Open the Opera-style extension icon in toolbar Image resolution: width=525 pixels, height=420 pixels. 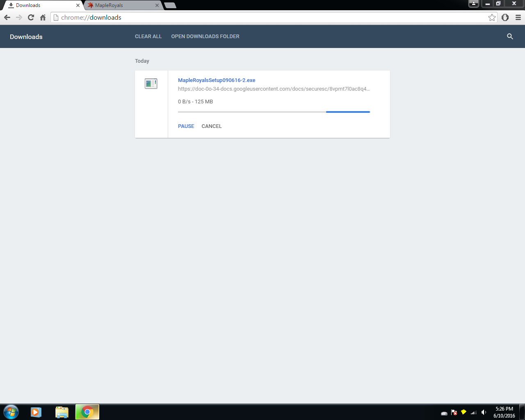point(505,17)
